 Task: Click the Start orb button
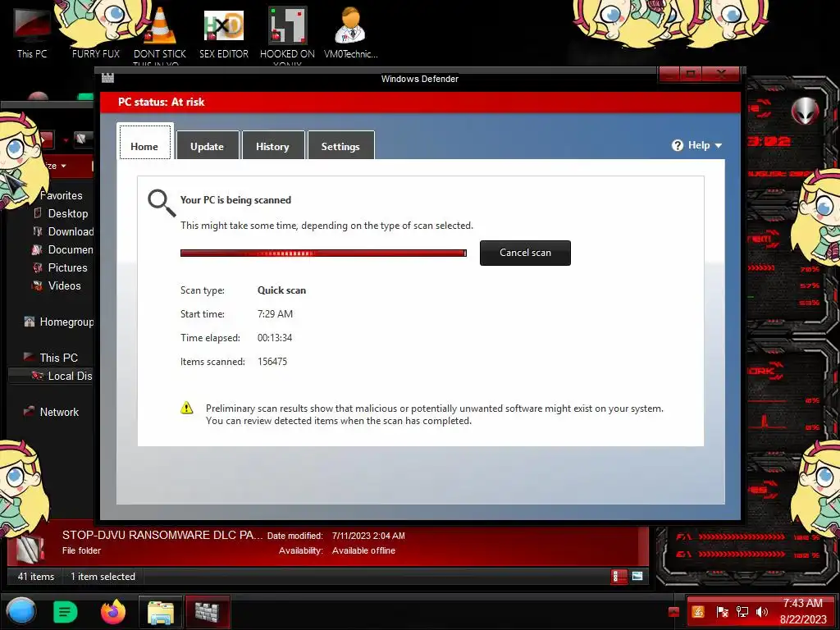pyautogui.click(x=21, y=612)
